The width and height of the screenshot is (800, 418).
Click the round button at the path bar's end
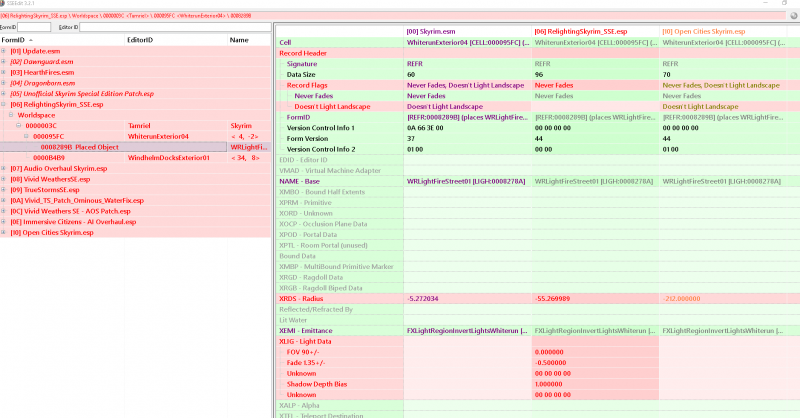coord(794,16)
